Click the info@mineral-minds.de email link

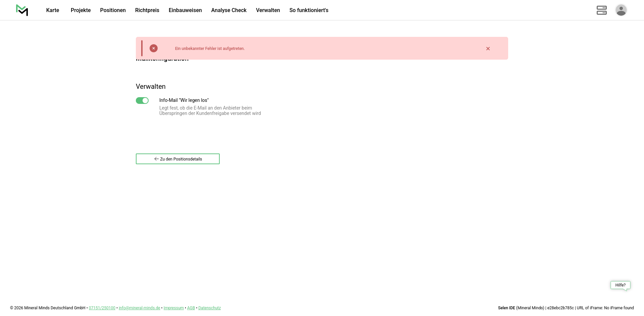pyautogui.click(x=139, y=308)
